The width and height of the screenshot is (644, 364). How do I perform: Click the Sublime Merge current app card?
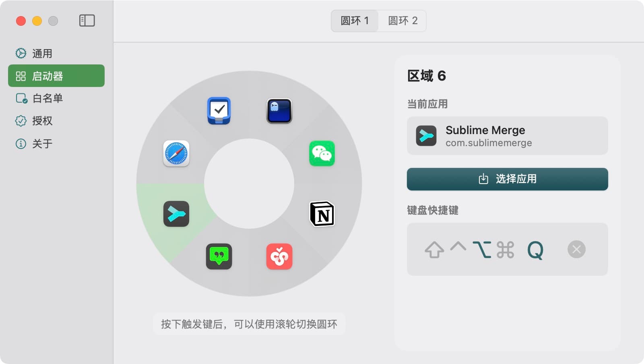coord(507,136)
